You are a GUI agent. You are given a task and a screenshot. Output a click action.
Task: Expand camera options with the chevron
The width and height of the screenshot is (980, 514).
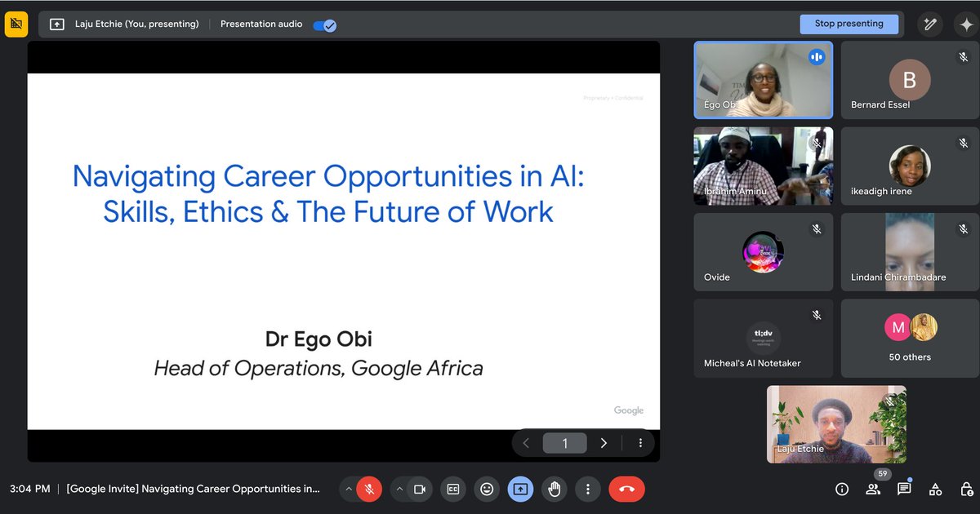pos(401,489)
